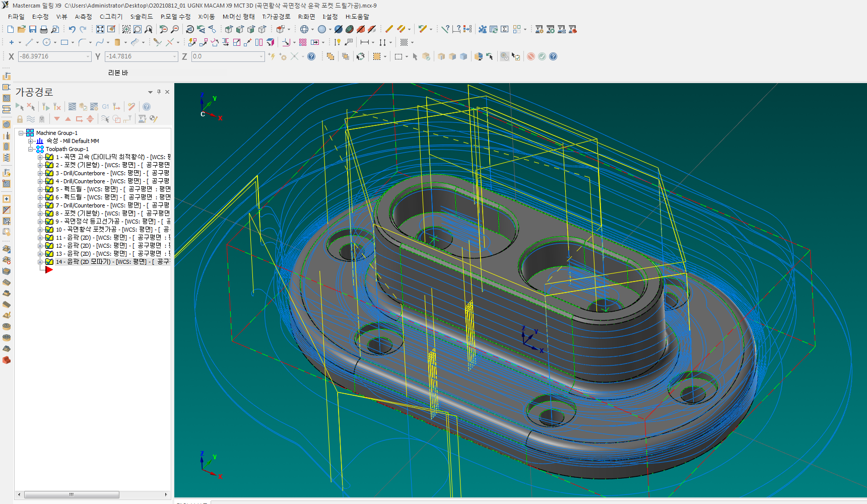
Task: Click the toolpath tree horizontal scrollbar
Action: pos(72,494)
